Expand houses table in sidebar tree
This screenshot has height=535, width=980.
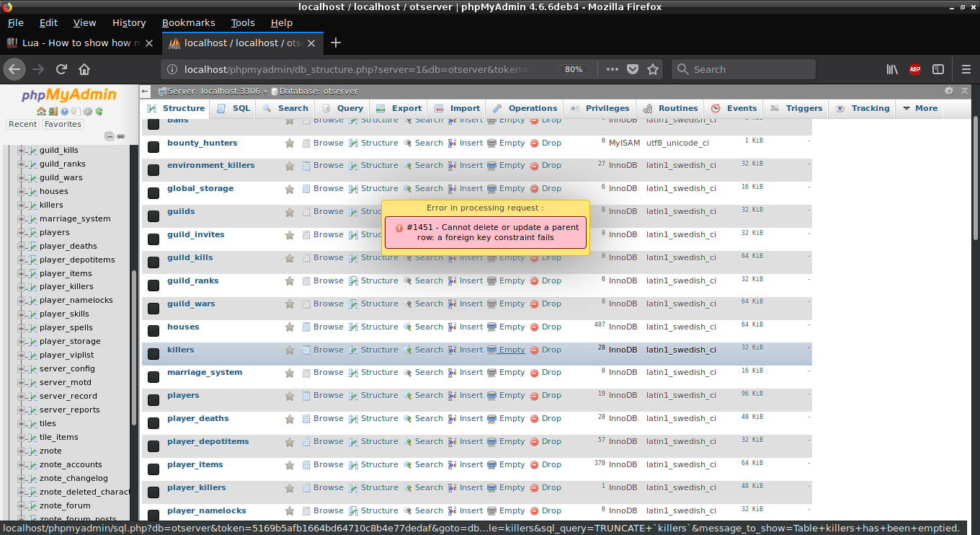coord(21,191)
